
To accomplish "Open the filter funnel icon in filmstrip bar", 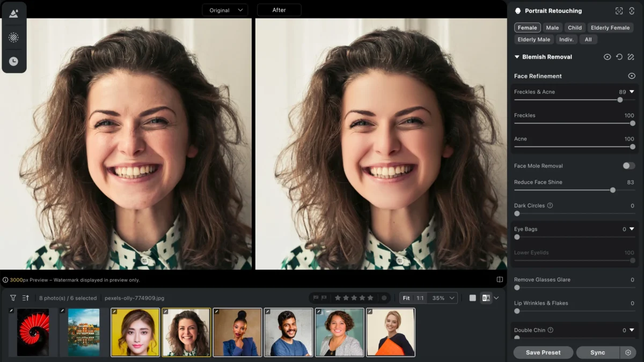I will coord(13,298).
